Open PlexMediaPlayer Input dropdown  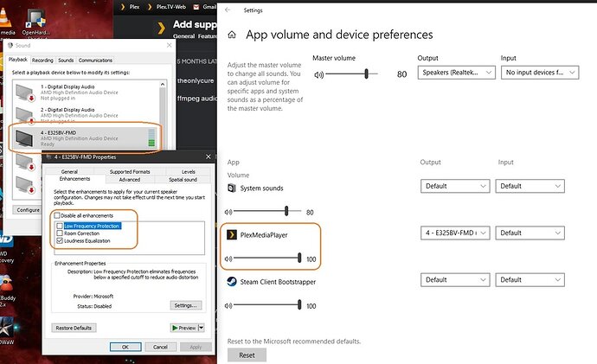[x=530, y=233]
